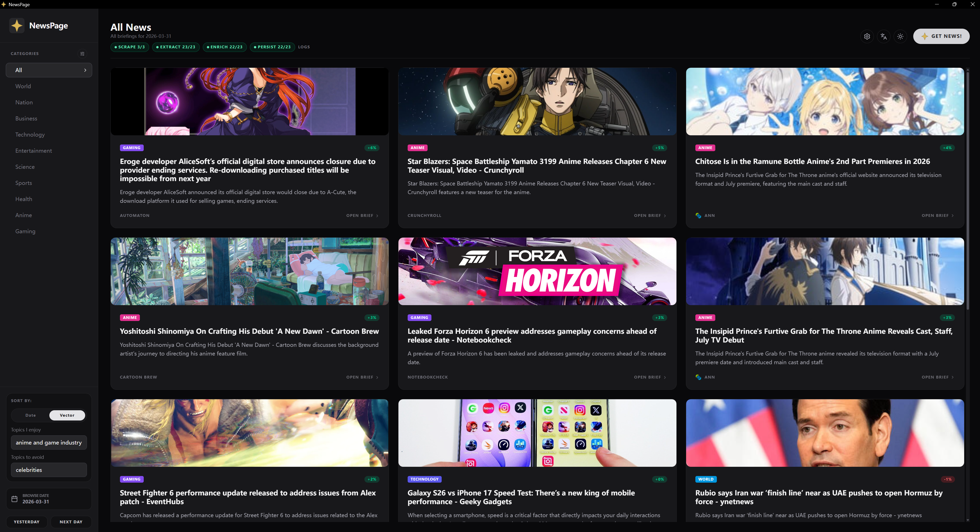Go to YESTERDAY briefings

tap(27, 522)
